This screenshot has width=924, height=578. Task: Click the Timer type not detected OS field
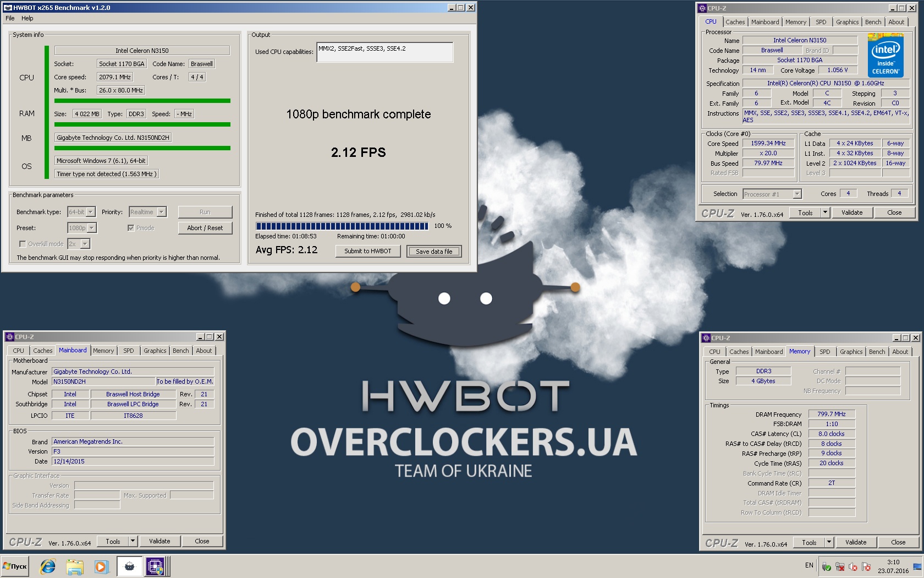[107, 174]
